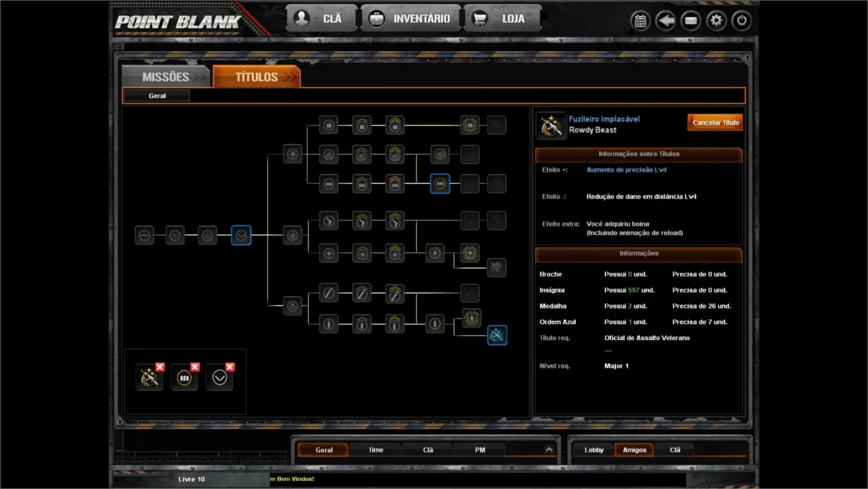Image resolution: width=868 pixels, height=489 pixels.
Task: Open the mail envelope icon
Action: 691,20
